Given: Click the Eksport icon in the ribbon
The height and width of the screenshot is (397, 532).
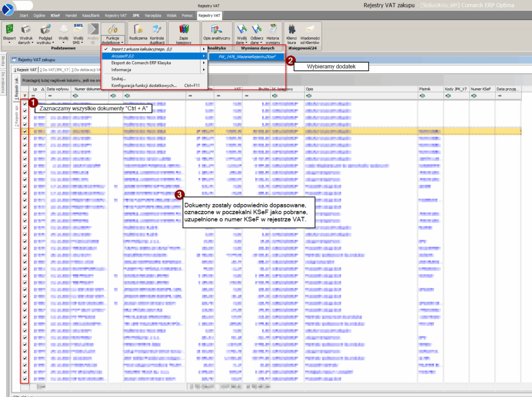Looking at the screenshot, I should point(9,30).
